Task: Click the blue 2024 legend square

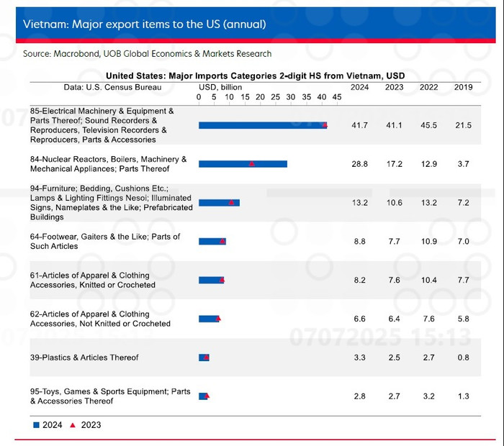Action: tap(36, 425)
